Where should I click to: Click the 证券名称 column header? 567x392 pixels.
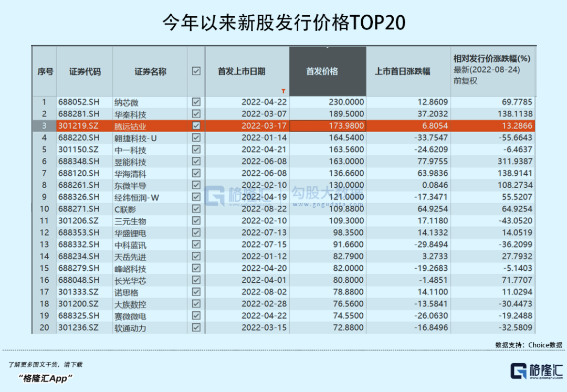click(150, 71)
